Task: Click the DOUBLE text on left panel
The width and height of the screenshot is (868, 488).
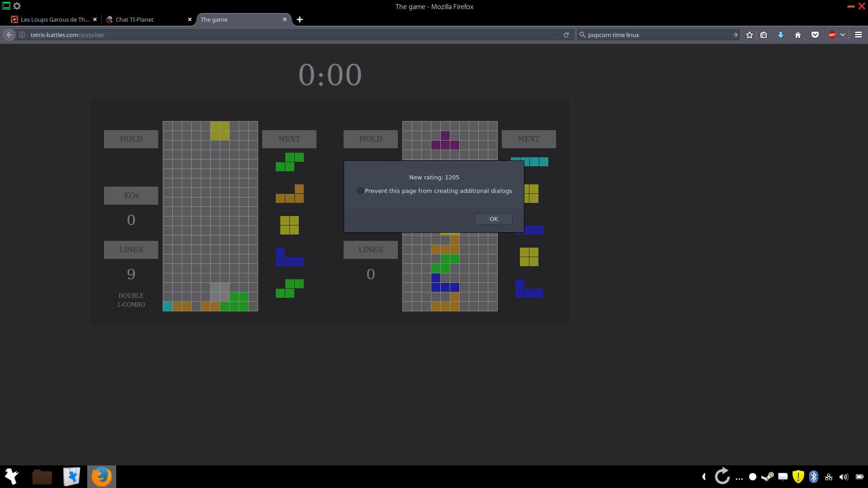Action: (x=131, y=296)
